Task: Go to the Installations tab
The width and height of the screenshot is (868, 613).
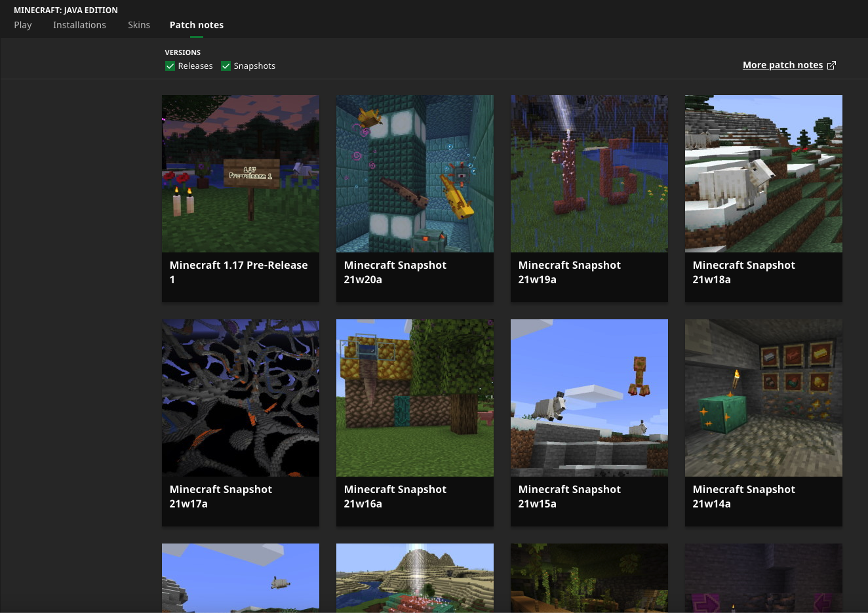Action: [79, 25]
